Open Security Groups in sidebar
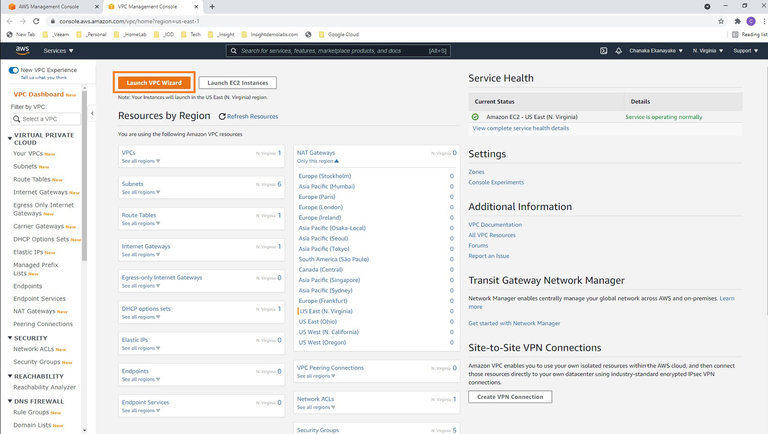Image resolution: width=768 pixels, height=434 pixels. [x=37, y=361]
